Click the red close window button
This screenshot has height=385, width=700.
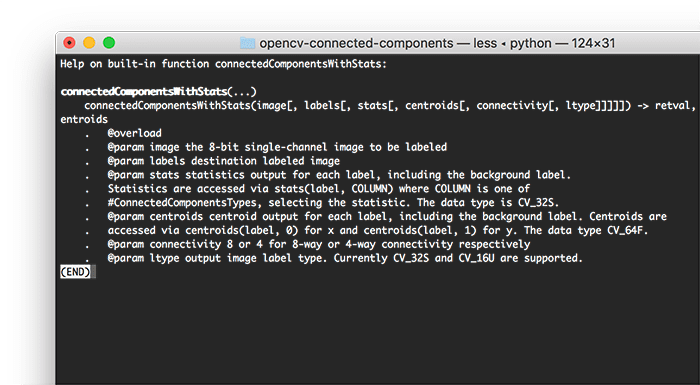click(69, 43)
